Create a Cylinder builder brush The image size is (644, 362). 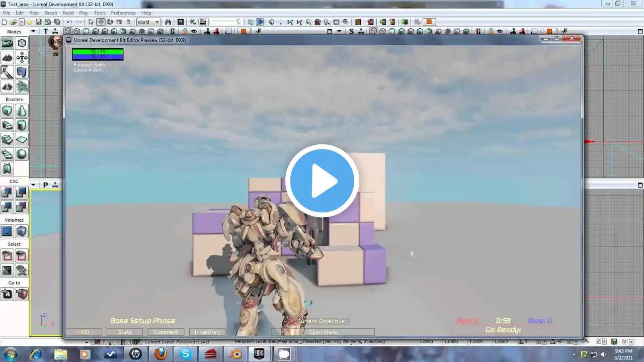pos(22,125)
